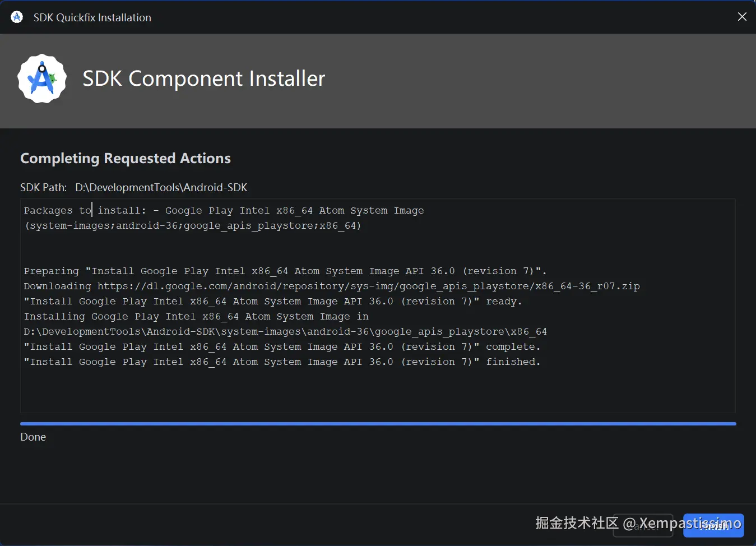This screenshot has height=546, width=756.
Task: Close the SDK Quickfix Installation dialog
Action: point(742,17)
